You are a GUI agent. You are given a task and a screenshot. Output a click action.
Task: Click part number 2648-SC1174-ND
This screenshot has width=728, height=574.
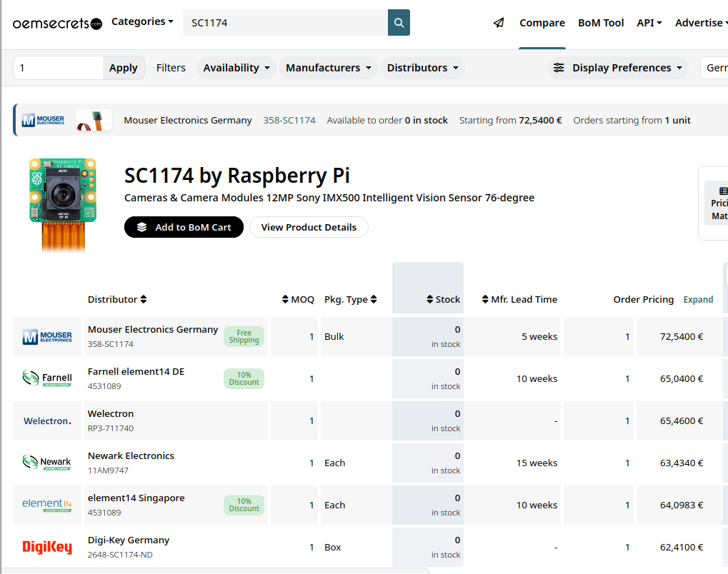(x=120, y=555)
